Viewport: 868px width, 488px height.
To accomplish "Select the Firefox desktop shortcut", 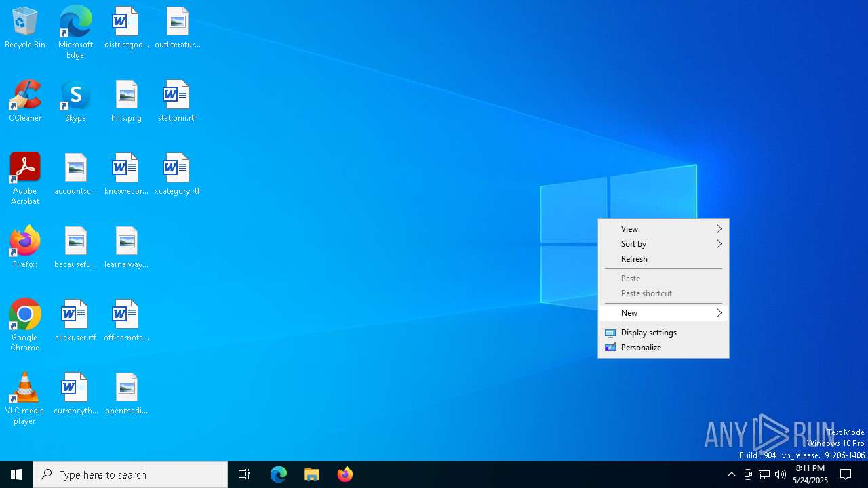I will click(25, 248).
